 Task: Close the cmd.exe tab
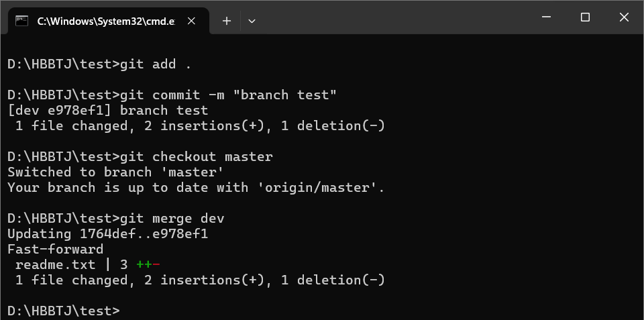[x=193, y=21]
